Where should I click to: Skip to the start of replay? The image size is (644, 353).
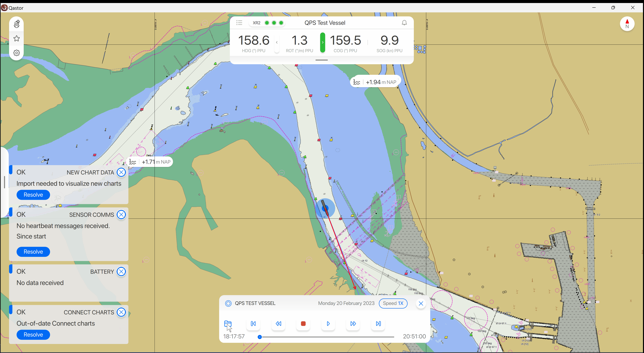(253, 324)
